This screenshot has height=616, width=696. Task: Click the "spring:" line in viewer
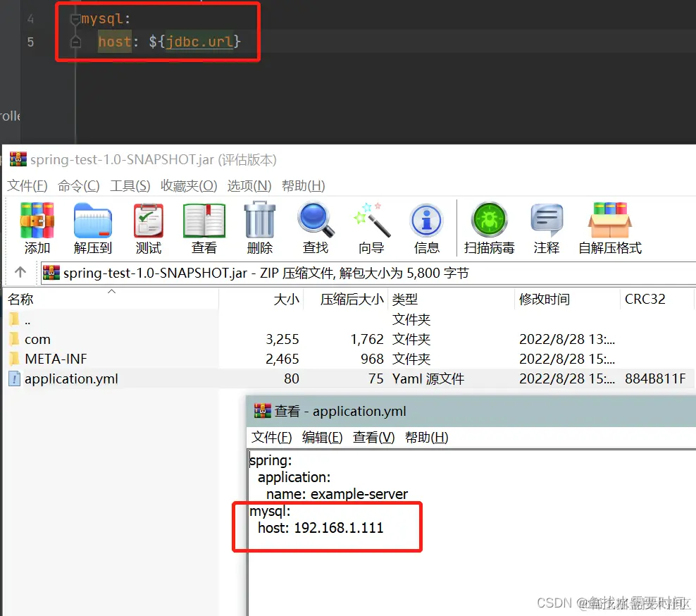tap(271, 460)
